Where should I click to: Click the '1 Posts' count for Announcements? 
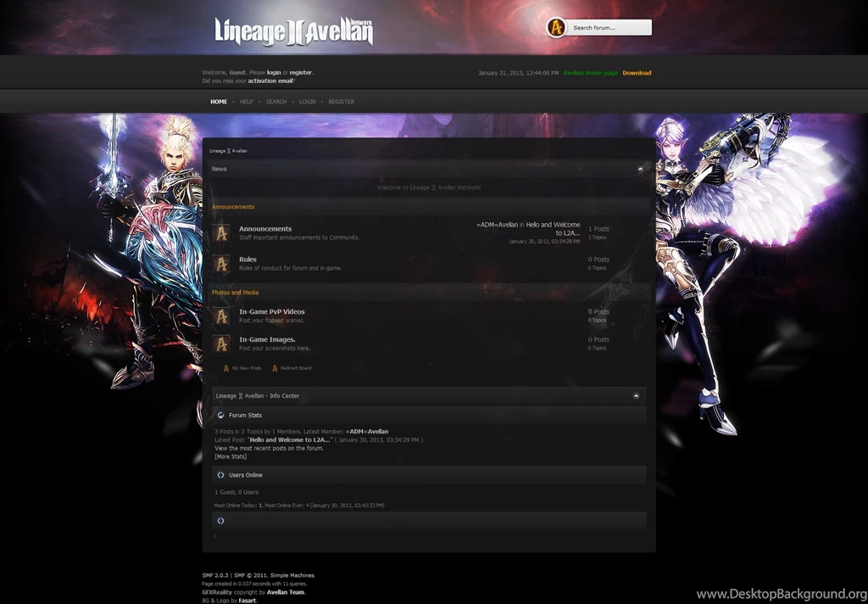(x=598, y=229)
